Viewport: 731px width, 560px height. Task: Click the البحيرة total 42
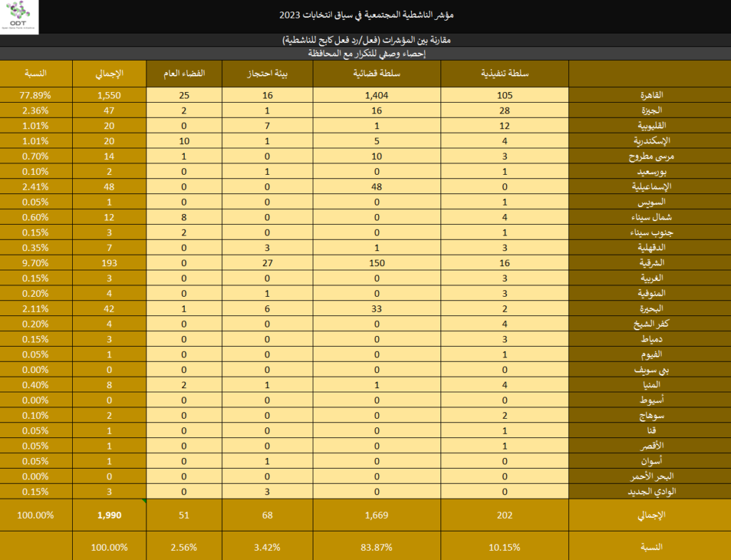[109, 308]
